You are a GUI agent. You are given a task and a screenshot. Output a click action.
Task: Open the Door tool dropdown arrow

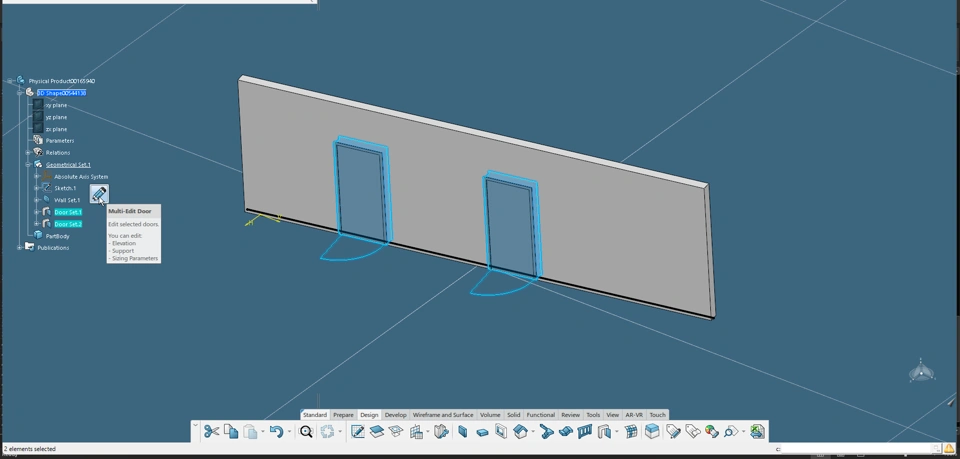click(617, 431)
